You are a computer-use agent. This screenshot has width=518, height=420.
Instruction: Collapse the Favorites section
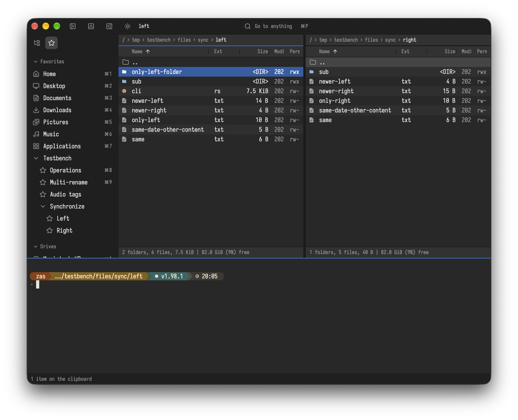pyautogui.click(x=36, y=61)
